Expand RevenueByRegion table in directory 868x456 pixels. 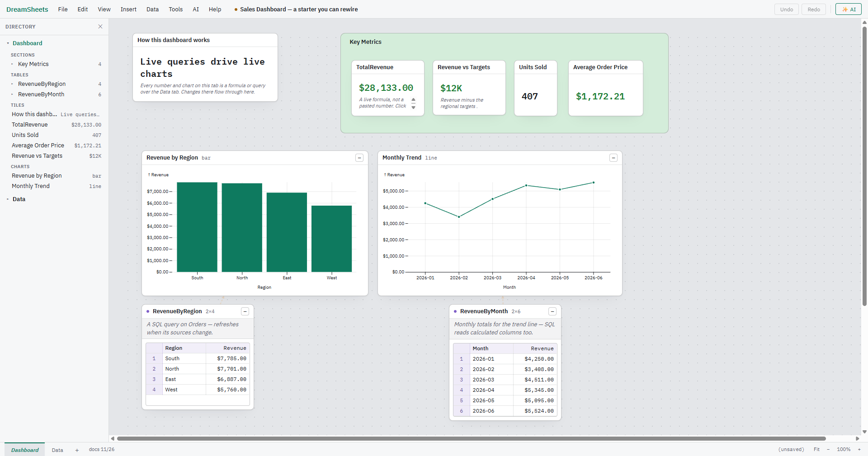pyautogui.click(x=12, y=84)
